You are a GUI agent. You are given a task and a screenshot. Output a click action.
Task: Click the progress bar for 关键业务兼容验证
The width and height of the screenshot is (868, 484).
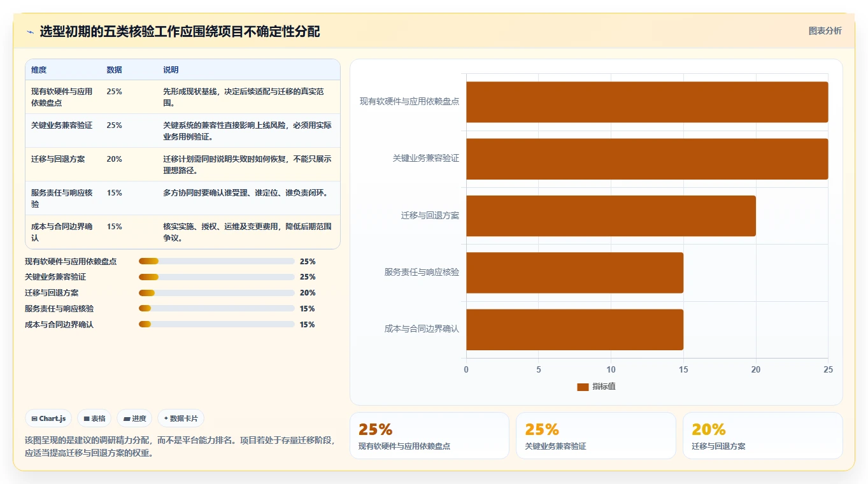click(217, 277)
